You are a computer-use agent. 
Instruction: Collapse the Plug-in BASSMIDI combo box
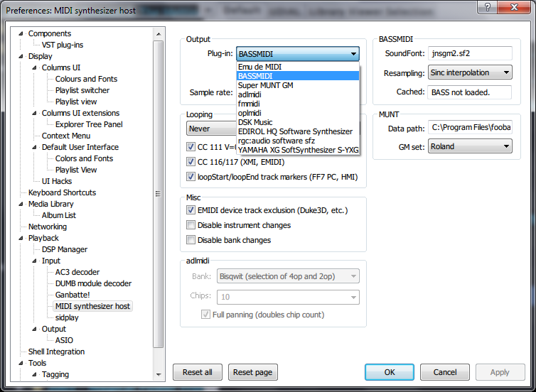click(x=298, y=54)
